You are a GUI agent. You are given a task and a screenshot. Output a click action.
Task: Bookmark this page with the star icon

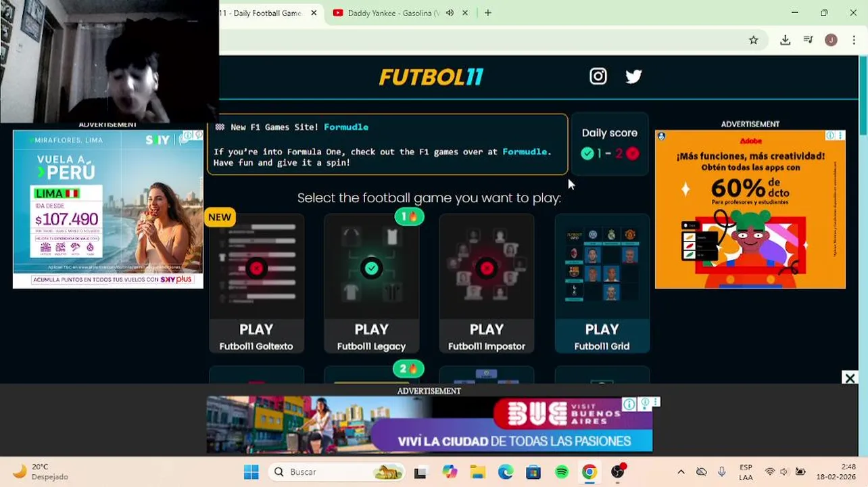tap(753, 40)
